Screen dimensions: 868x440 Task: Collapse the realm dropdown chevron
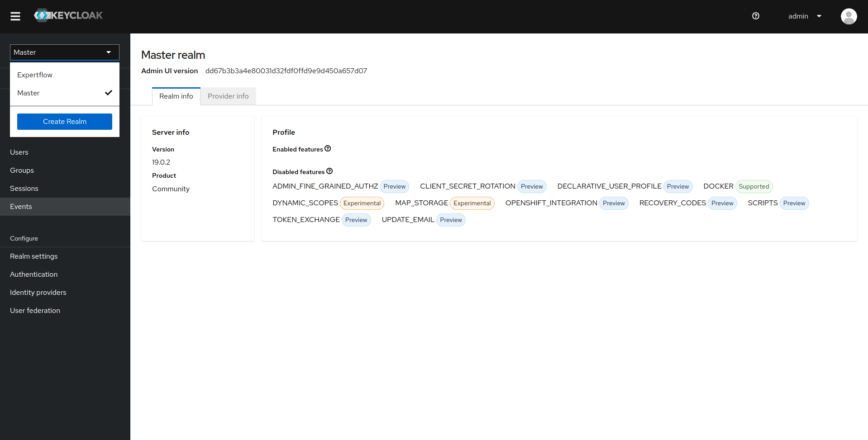(109, 52)
